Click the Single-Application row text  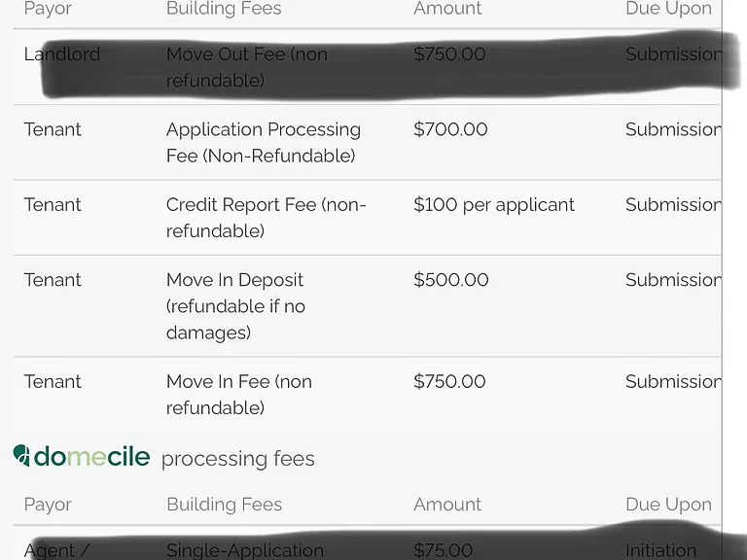245,550
